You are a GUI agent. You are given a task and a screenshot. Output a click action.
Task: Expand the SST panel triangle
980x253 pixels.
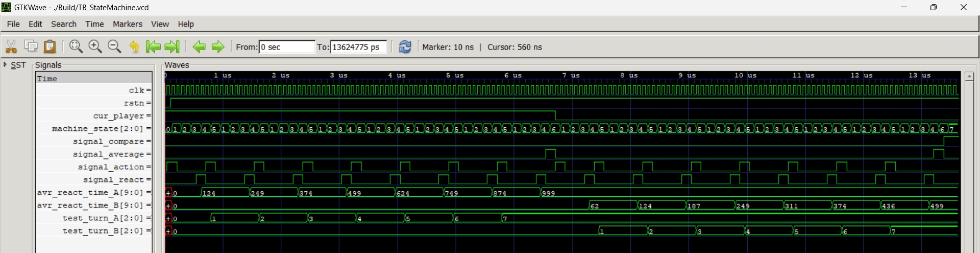[5, 64]
